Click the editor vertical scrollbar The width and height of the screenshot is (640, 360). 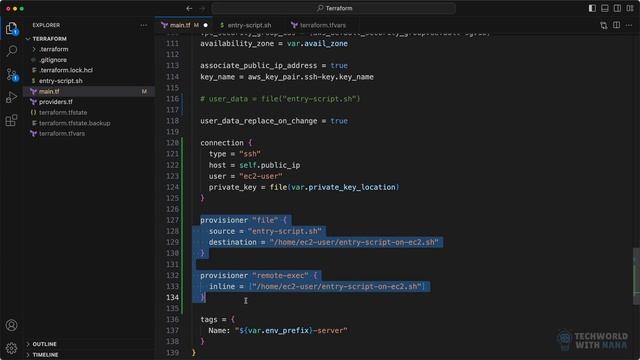[x=636, y=276]
